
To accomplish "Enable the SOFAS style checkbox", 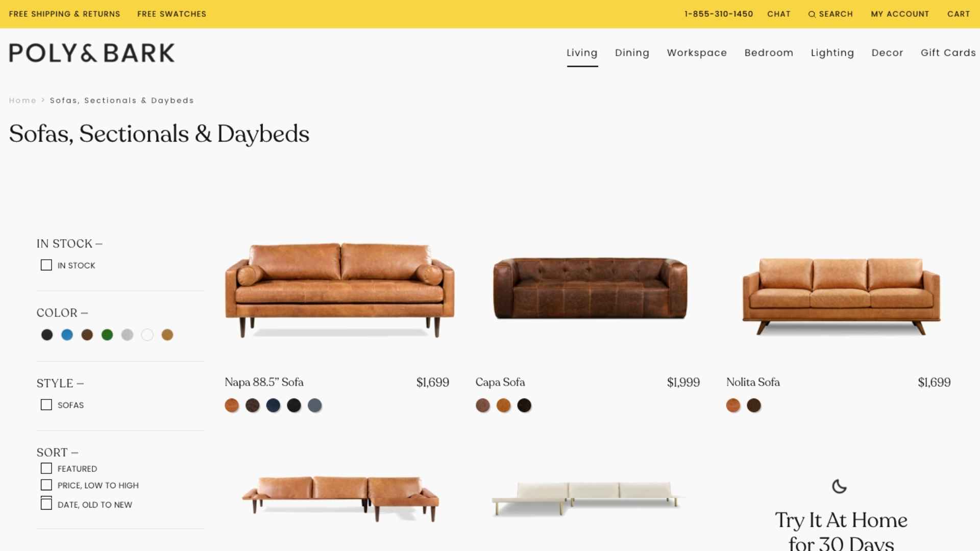I will [46, 405].
